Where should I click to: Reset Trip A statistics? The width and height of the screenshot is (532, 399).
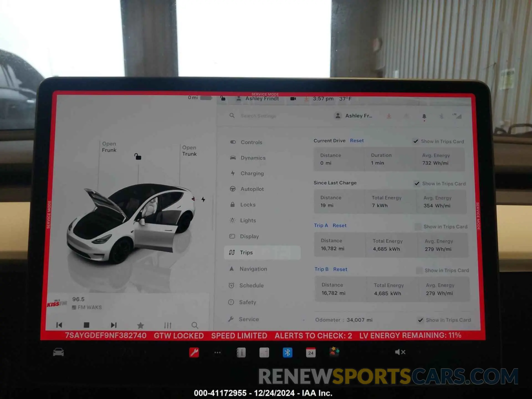pyautogui.click(x=339, y=226)
